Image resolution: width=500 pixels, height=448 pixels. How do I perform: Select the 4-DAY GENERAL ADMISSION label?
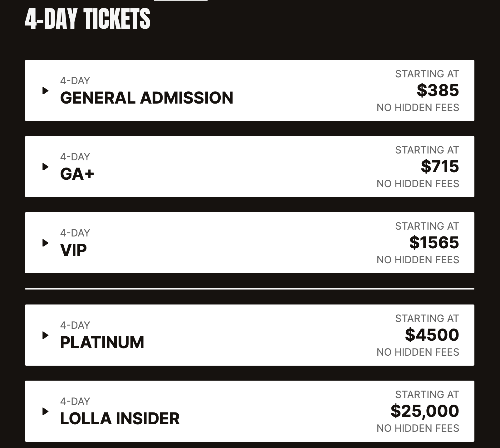[147, 97]
